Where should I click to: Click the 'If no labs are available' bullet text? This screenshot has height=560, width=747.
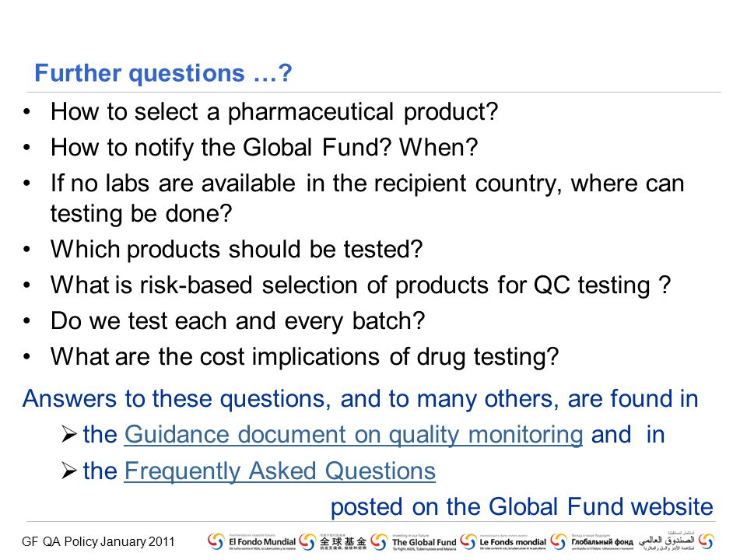367,198
